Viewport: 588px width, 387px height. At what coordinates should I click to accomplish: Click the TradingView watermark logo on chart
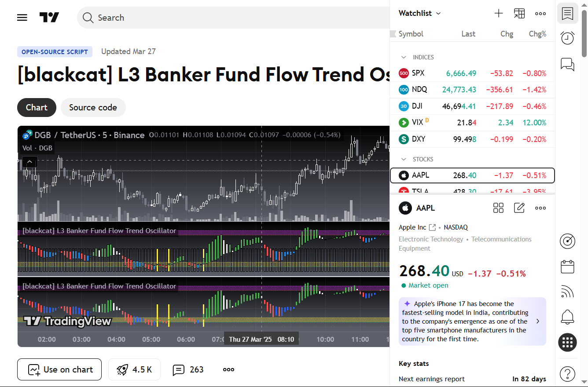(x=67, y=321)
